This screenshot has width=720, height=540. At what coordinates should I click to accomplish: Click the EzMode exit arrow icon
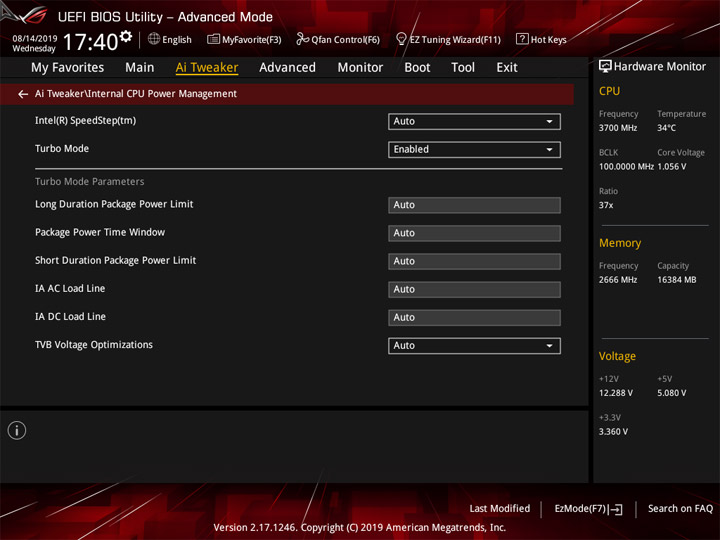616,509
